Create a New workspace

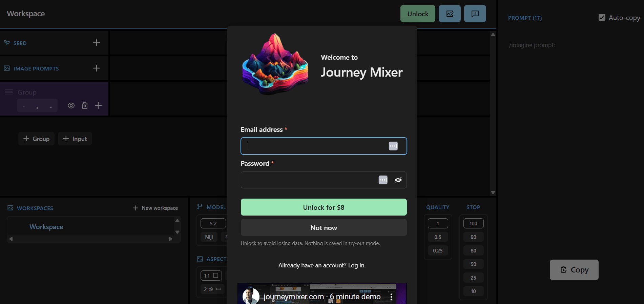(155, 208)
